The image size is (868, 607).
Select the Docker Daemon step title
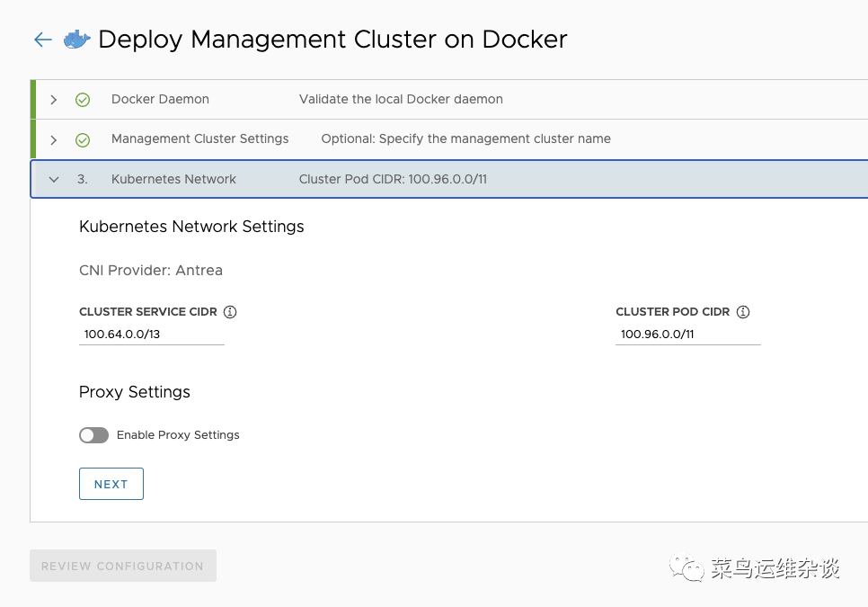[160, 100]
